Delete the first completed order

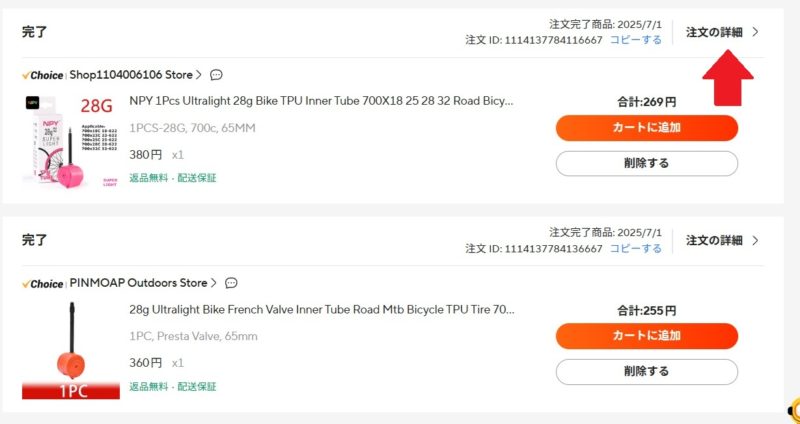[x=646, y=163]
